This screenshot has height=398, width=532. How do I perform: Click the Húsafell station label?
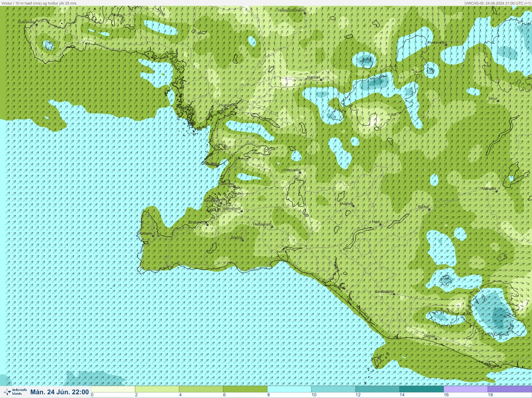click(x=313, y=77)
